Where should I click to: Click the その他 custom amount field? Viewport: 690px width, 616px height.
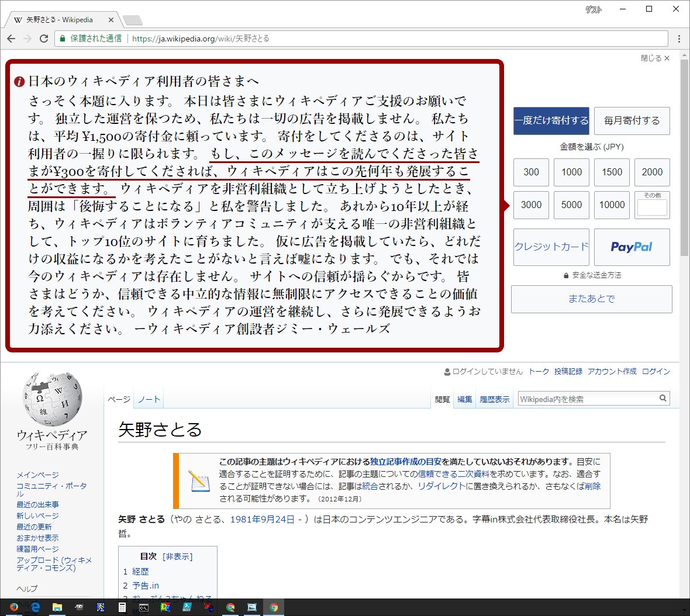click(652, 207)
